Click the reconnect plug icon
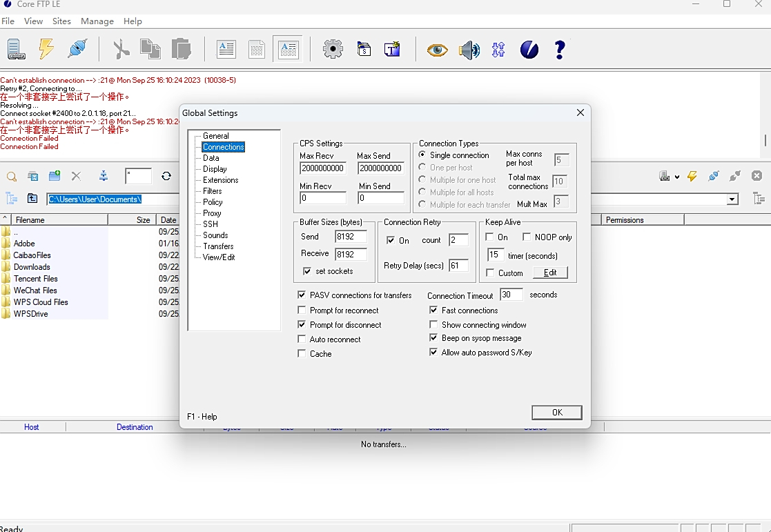Screen dimensions: 771x532 point(76,48)
